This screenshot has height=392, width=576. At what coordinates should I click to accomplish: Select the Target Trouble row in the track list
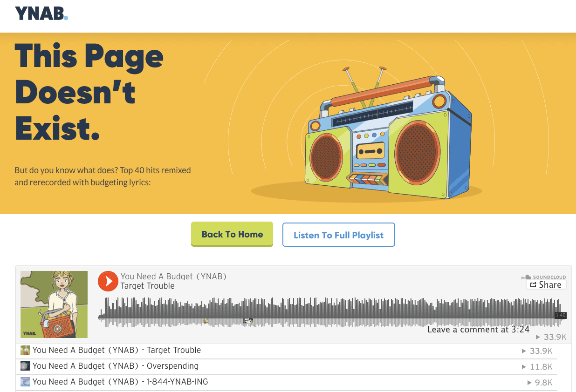pos(287,351)
